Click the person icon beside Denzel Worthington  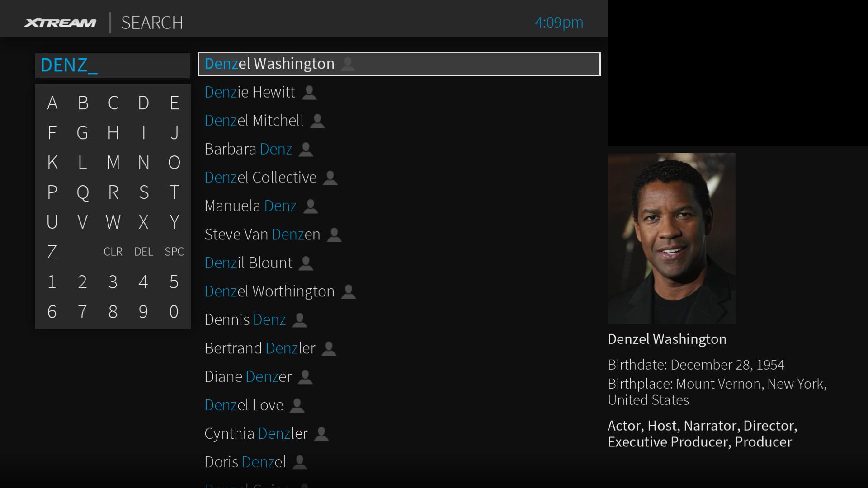tap(349, 292)
